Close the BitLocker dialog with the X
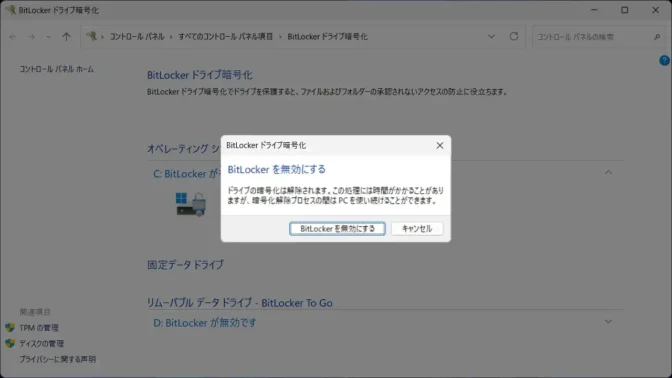This screenshot has width=672, height=378. pos(440,145)
